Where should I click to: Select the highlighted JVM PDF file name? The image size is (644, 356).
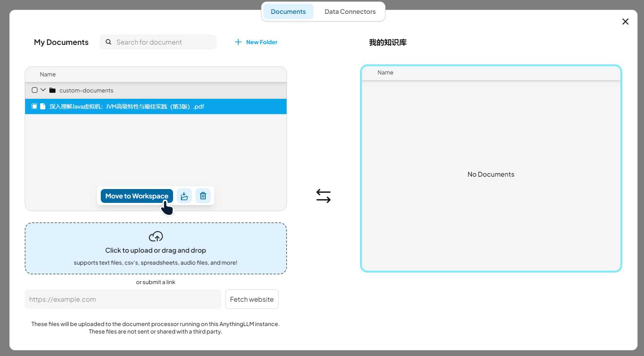127,107
